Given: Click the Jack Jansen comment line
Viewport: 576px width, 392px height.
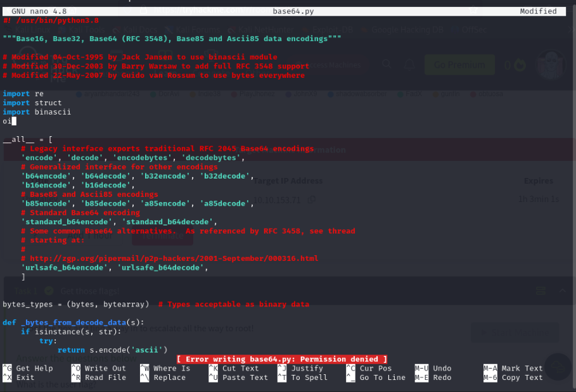Looking at the screenshot, I should coord(140,57).
